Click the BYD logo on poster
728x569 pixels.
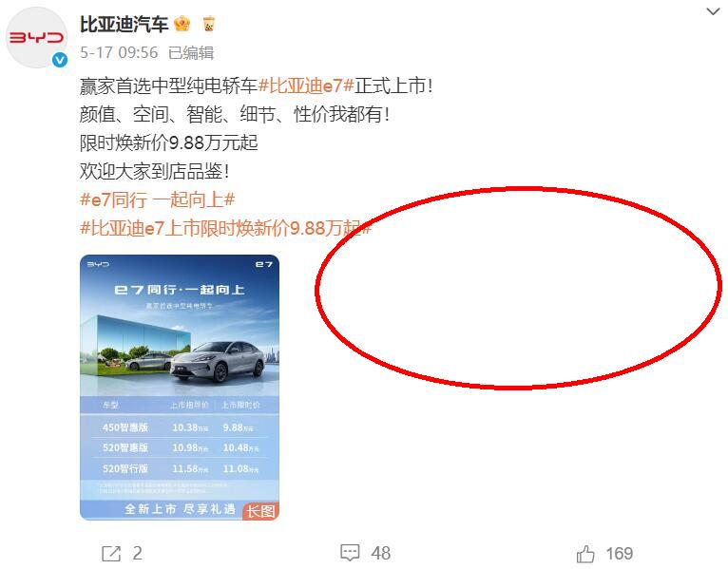(99, 264)
